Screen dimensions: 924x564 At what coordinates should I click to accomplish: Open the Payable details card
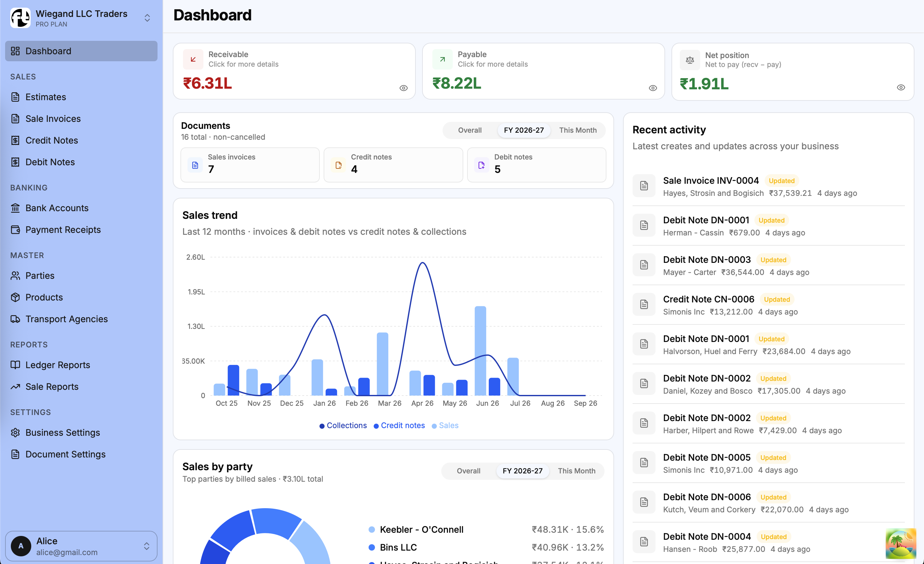click(543, 71)
